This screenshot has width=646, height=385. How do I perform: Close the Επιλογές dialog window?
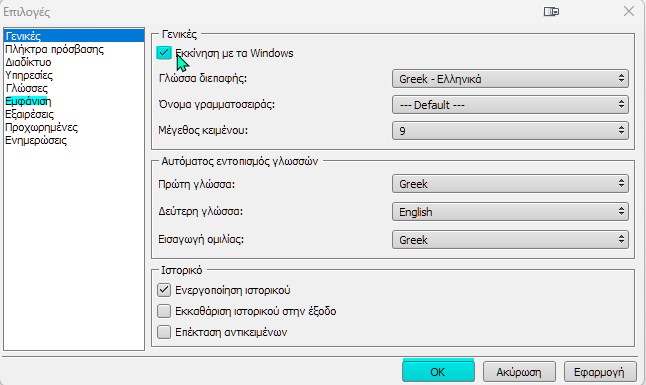point(629,12)
